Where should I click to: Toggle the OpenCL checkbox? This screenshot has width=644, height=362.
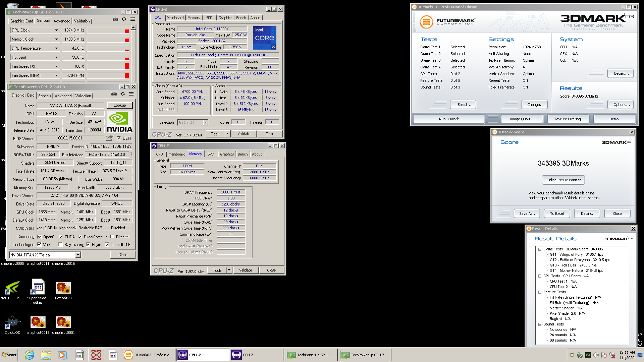(x=39, y=237)
